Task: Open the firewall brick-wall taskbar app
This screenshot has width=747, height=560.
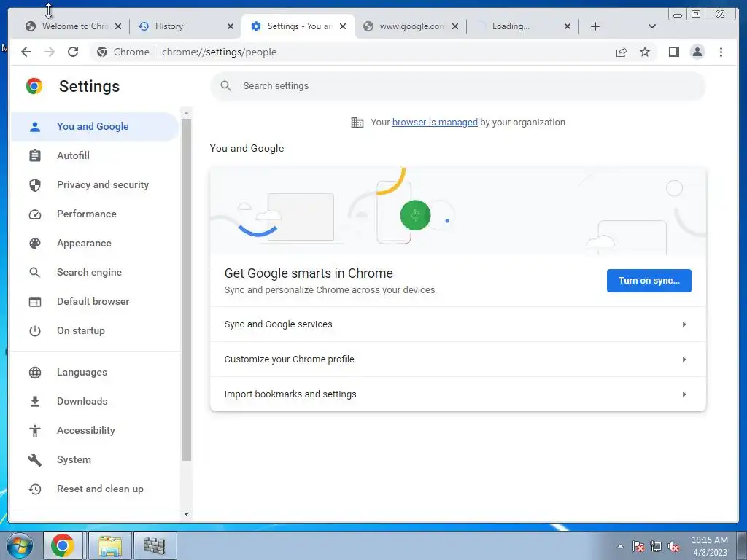Action: (x=155, y=545)
